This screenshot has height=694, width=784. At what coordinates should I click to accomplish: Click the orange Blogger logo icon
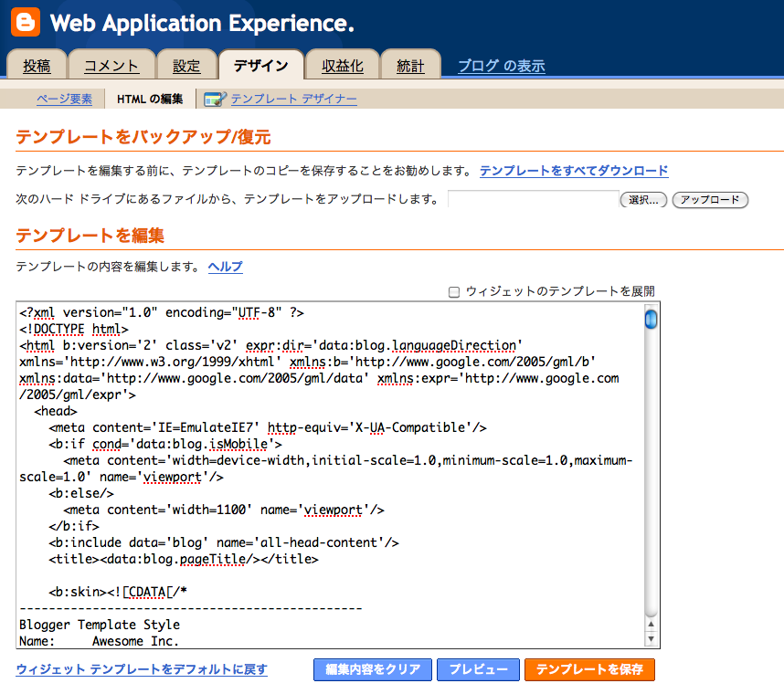tap(26, 22)
